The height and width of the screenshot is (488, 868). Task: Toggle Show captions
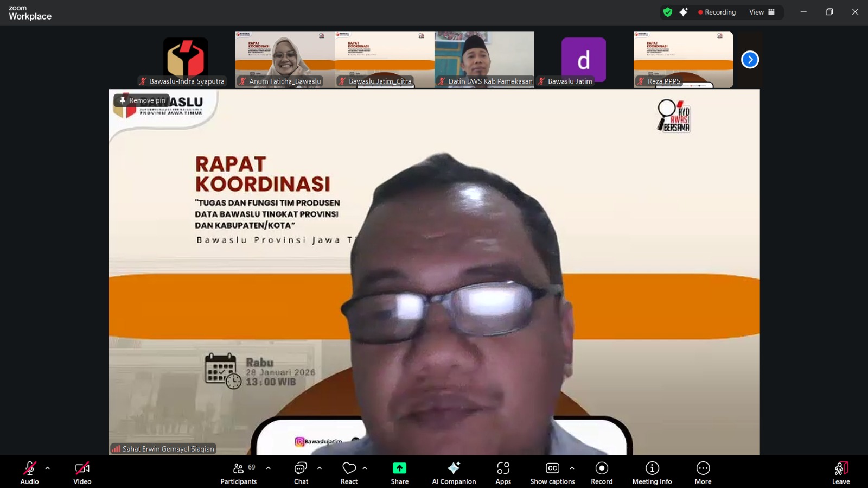click(x=552, y=472)
